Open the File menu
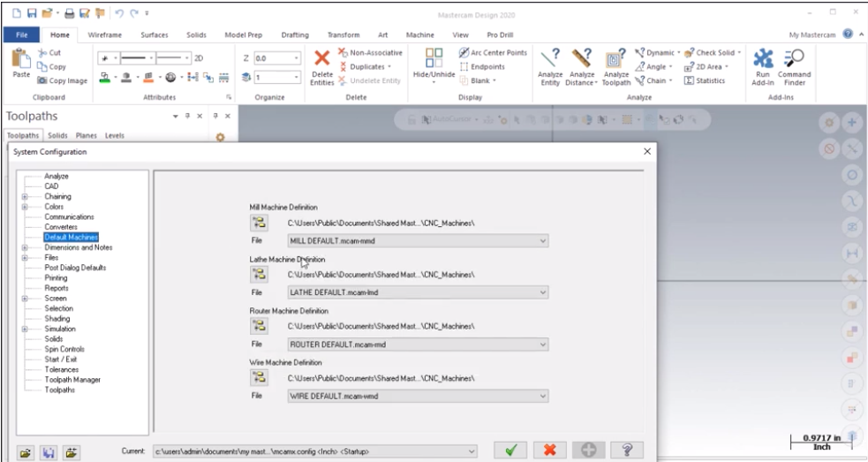Image resolution: width=868 pixels, height=462 pixels. (x=21, y=35)
